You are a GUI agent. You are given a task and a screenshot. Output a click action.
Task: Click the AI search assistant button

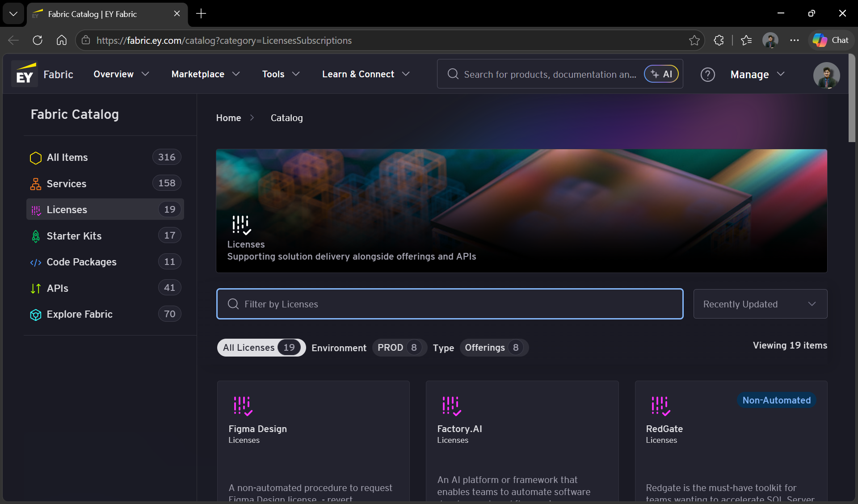point(661,74)
